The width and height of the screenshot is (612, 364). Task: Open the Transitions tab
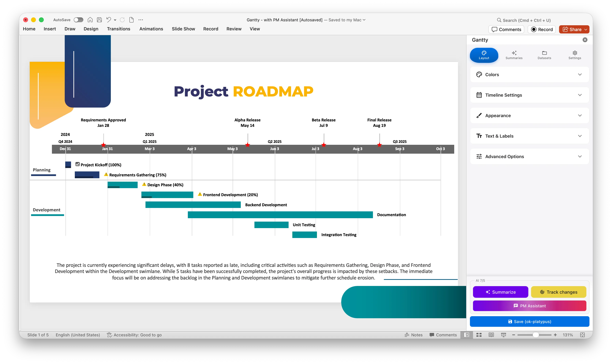click(119, 29)
